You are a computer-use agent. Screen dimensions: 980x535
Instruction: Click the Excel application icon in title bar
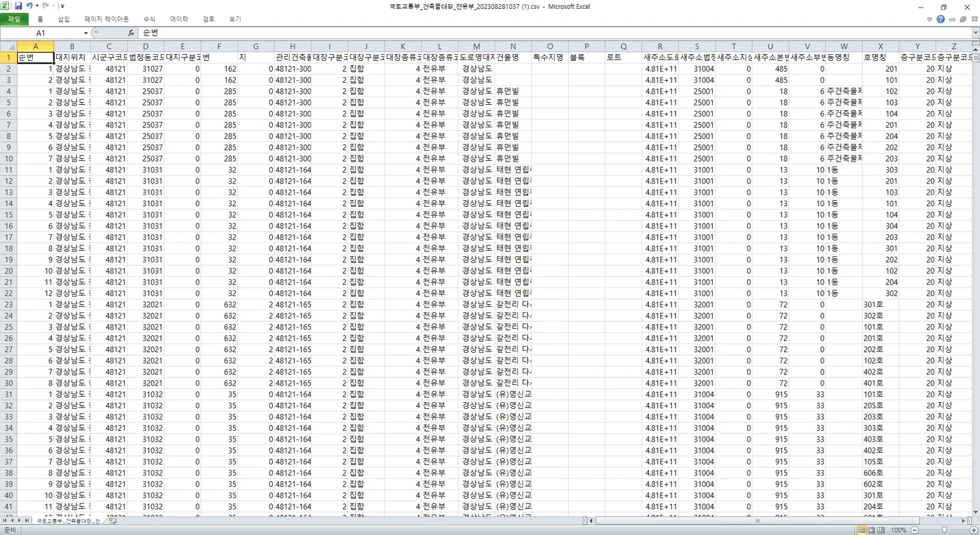[x=6, y=6]
